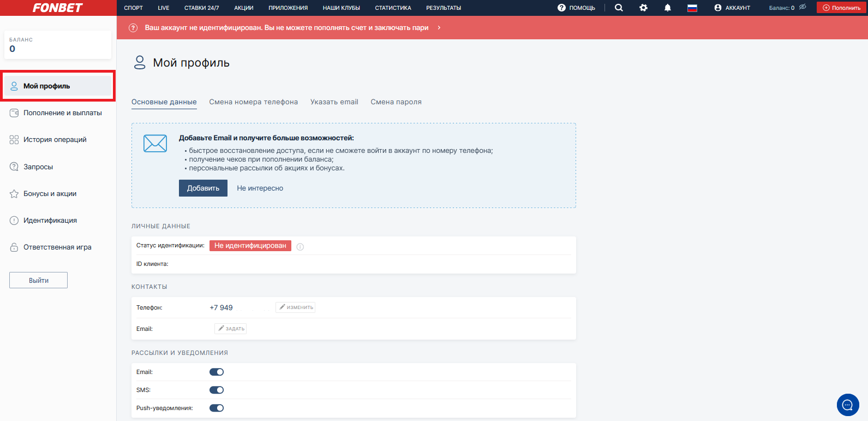Viewport: 868px width, 421px height.
Task: Click the БАЛАНС card in sidebar
Action: 58,44
